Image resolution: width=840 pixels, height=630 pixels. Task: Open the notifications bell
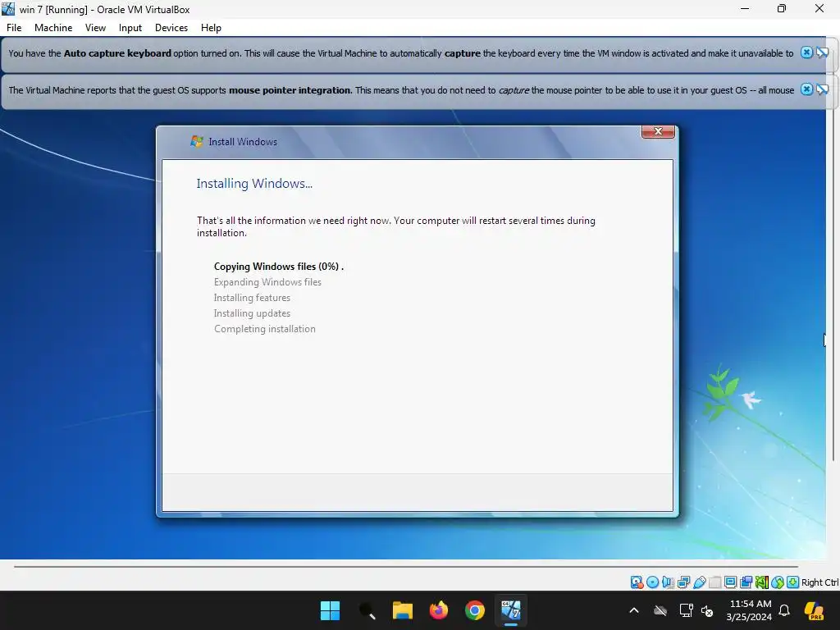[784, 610]
